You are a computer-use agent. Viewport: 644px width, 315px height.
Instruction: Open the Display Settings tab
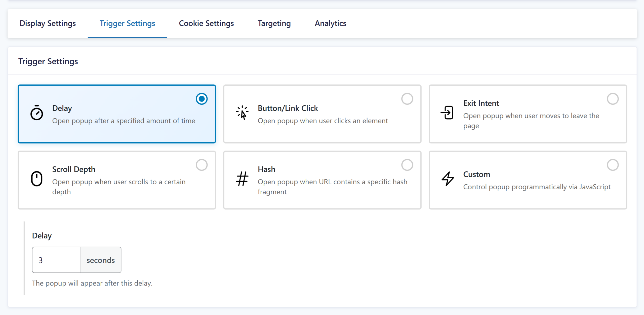(x=48, y=23)
